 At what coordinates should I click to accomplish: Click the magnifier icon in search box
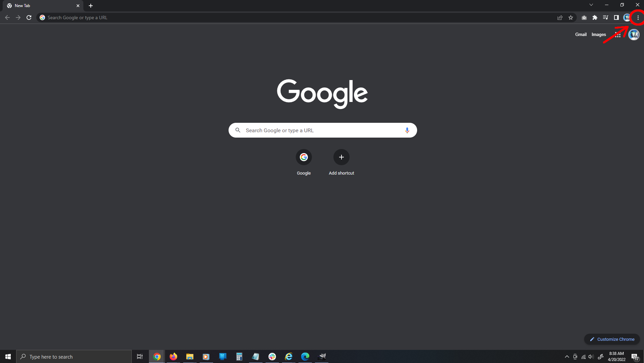click(238, 130)
